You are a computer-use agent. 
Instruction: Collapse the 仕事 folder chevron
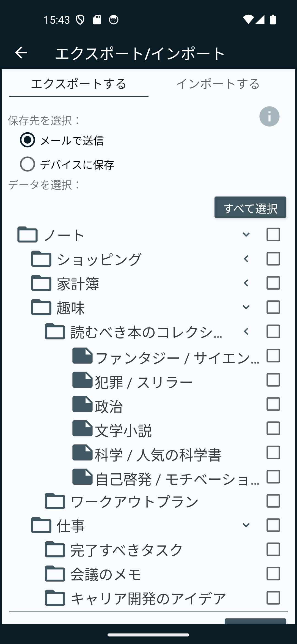pos(246,525)
